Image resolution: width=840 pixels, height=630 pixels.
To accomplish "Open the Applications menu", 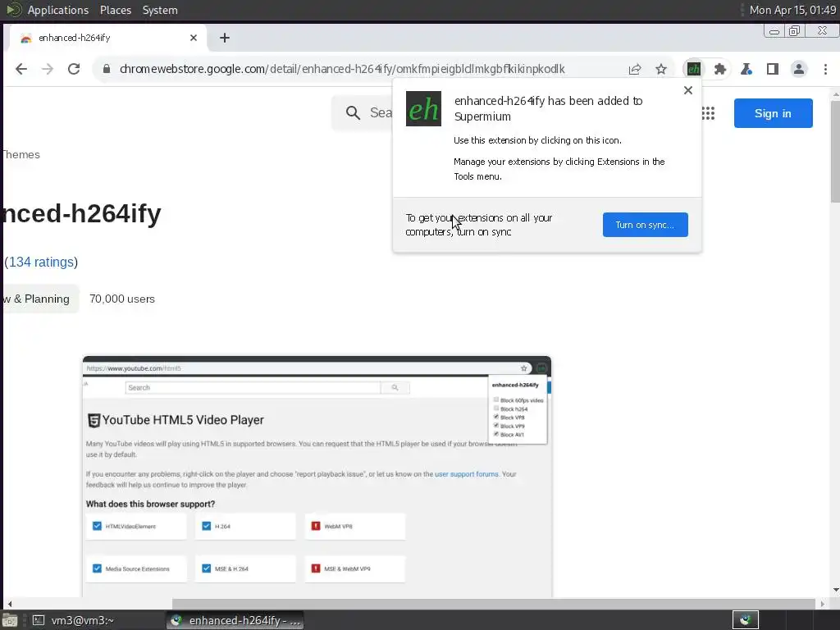I will click(x=58, y=10).
